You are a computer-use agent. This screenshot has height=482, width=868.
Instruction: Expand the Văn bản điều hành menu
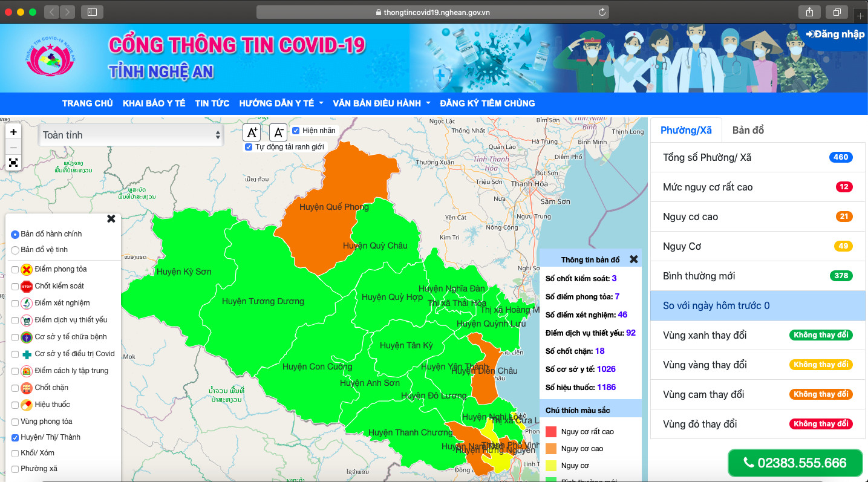click(x=381, y=103)
